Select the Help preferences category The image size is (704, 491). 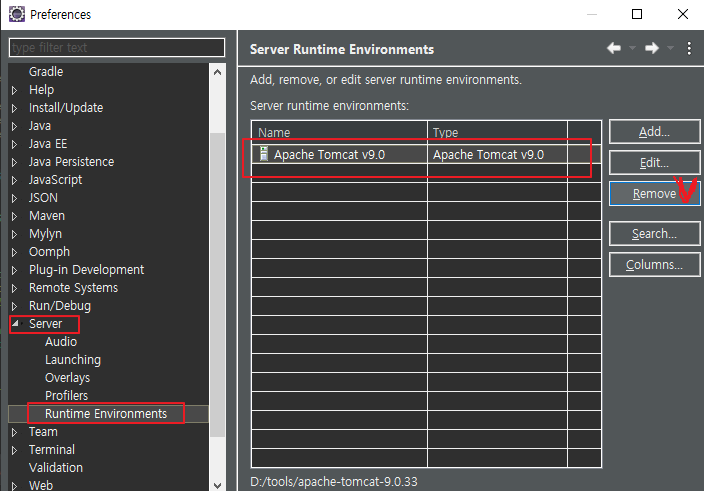pyautogui.click(x=41, y=89)
